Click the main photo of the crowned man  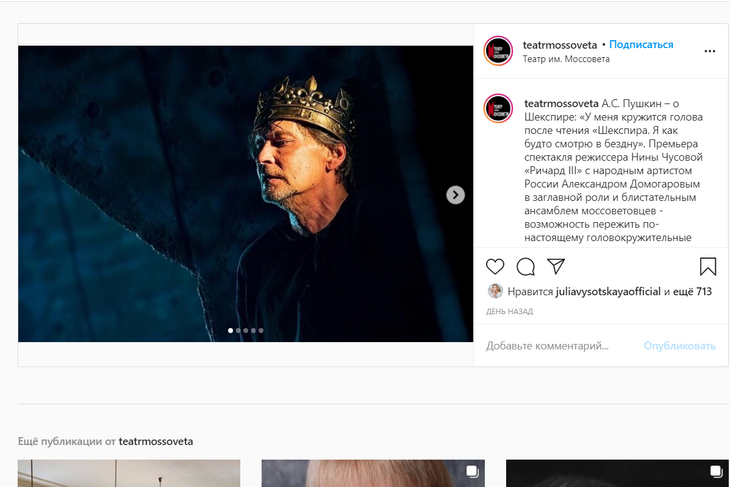(x=245, y=193)
